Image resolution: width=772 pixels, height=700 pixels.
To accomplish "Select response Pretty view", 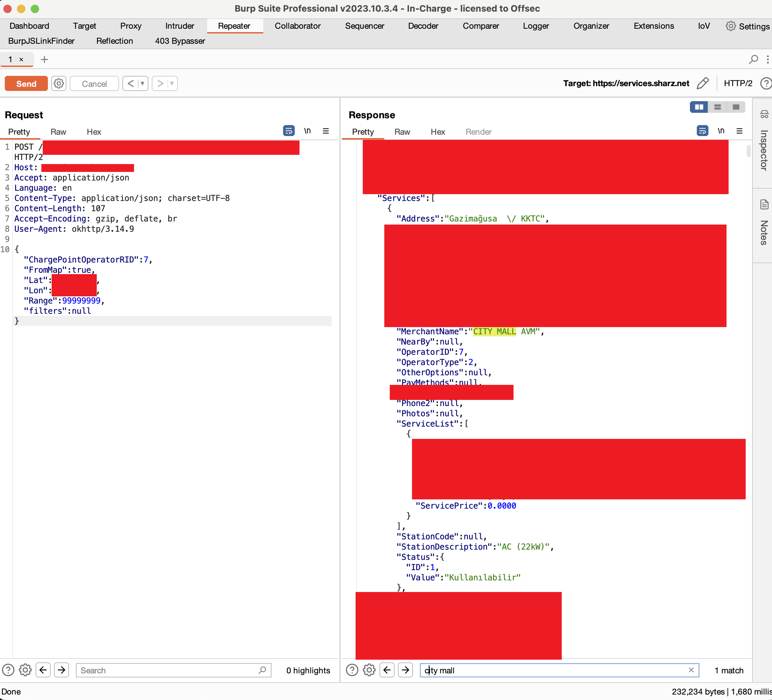I will pyautogui.click(x=363, y=132).
